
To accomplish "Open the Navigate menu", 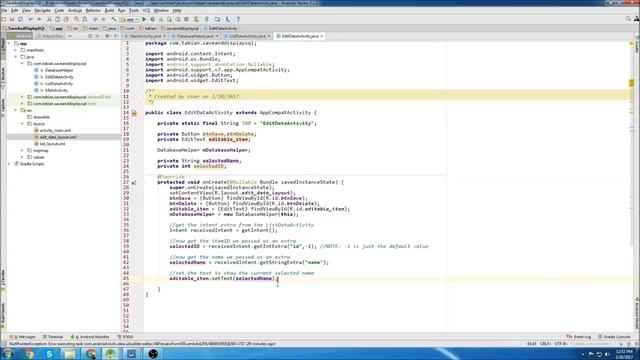I will point(42,10).
